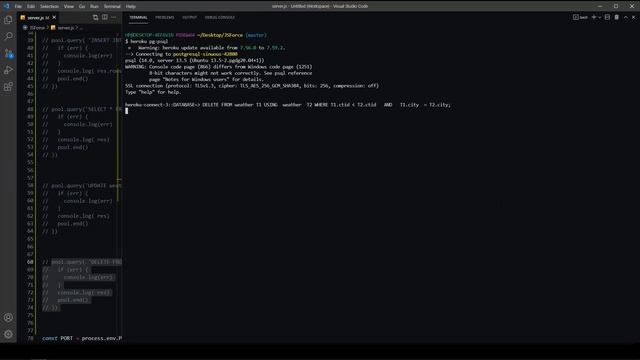Open the File menu
This screenshot has height=360, width=640.
tap(18, 6)
